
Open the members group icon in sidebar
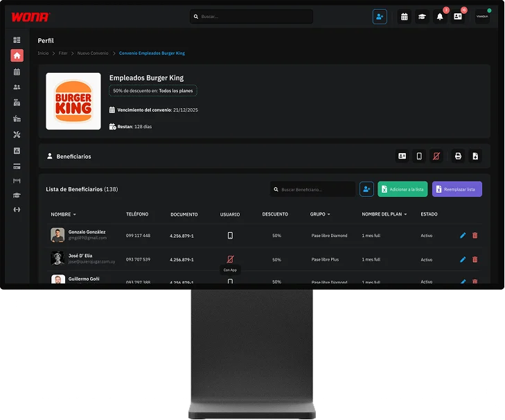(x=17, y=87)
